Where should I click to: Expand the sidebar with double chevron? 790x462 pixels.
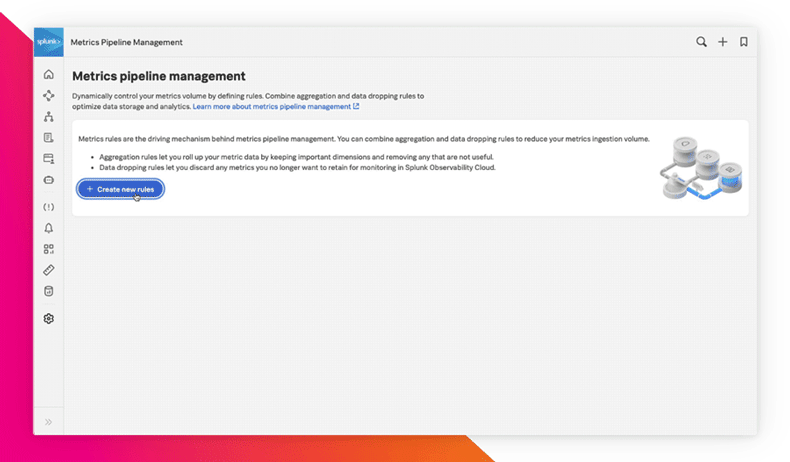pos(48,422)
